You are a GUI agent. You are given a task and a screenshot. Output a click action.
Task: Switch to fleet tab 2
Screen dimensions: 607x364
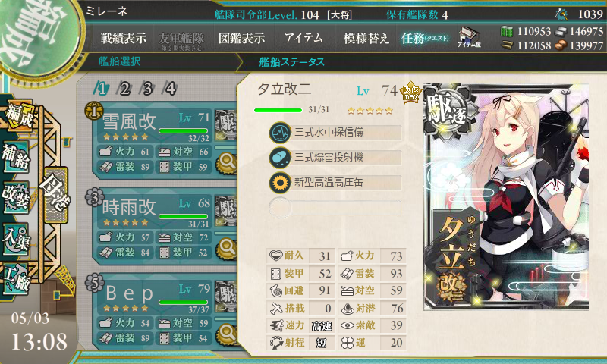click(x=124, y=89)
